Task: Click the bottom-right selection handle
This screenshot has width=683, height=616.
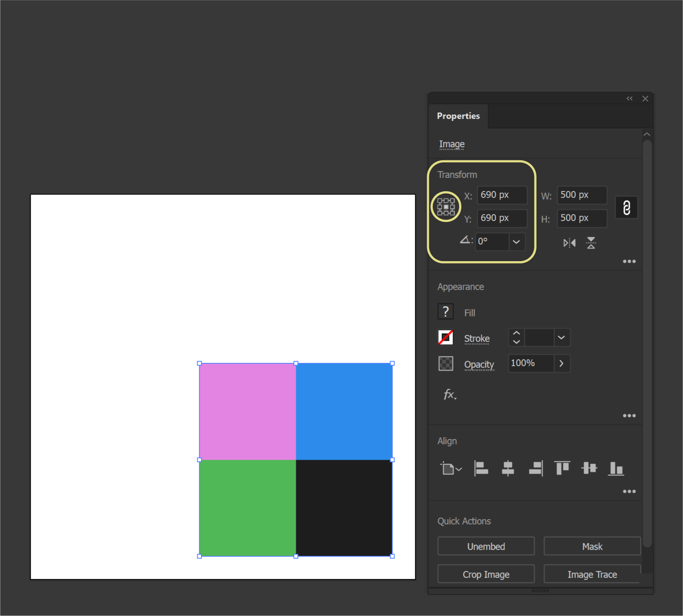Action: point(392,556)
